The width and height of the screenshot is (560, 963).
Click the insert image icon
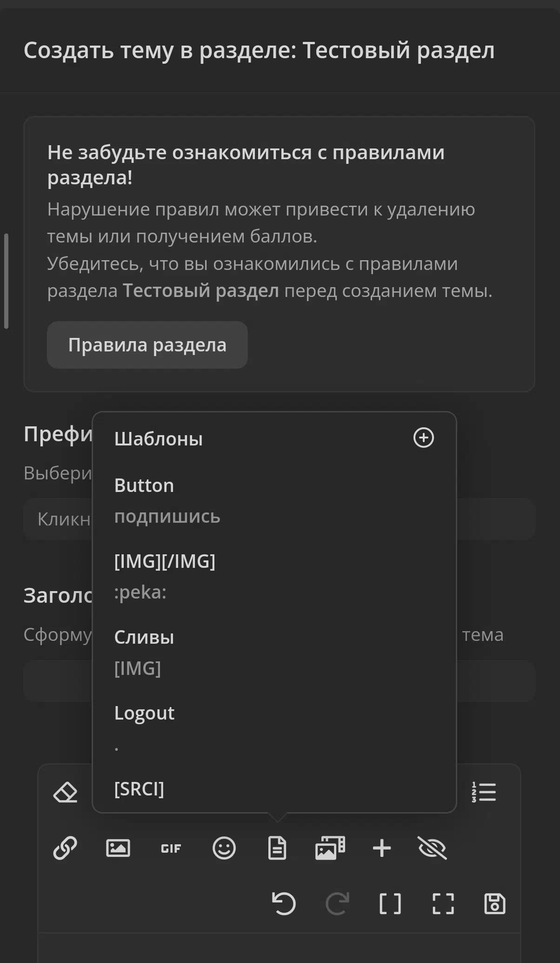(118, 848)
